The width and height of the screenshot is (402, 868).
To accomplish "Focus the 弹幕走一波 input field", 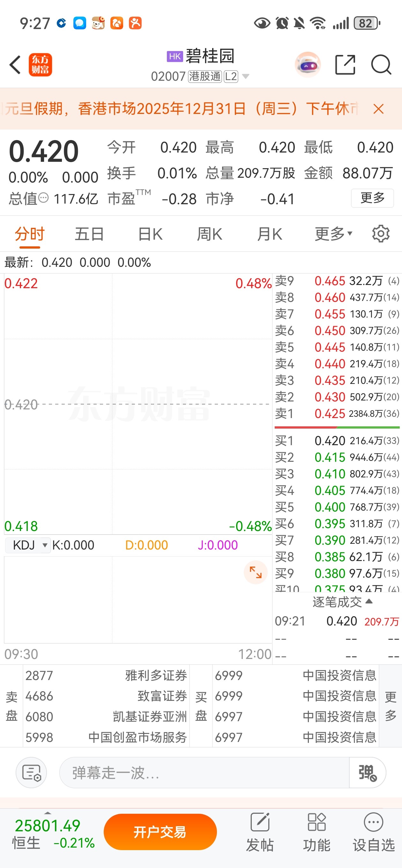I will pos(204,773).
